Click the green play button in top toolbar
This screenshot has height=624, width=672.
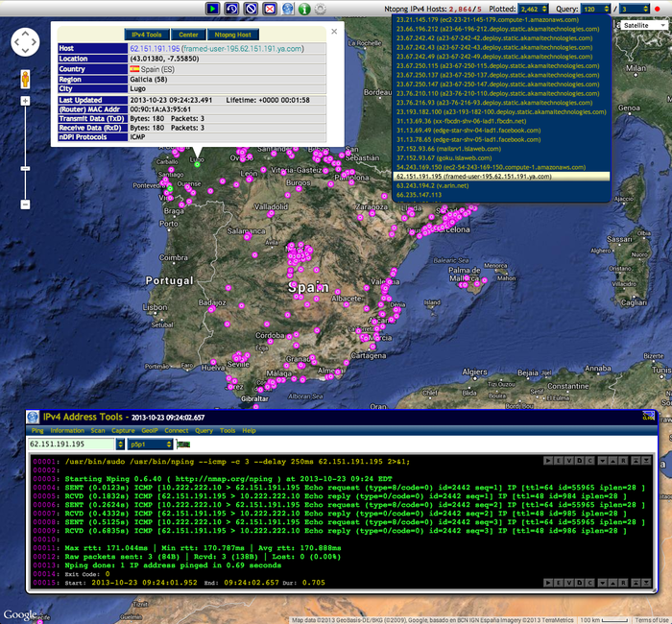tap(212, 8)
